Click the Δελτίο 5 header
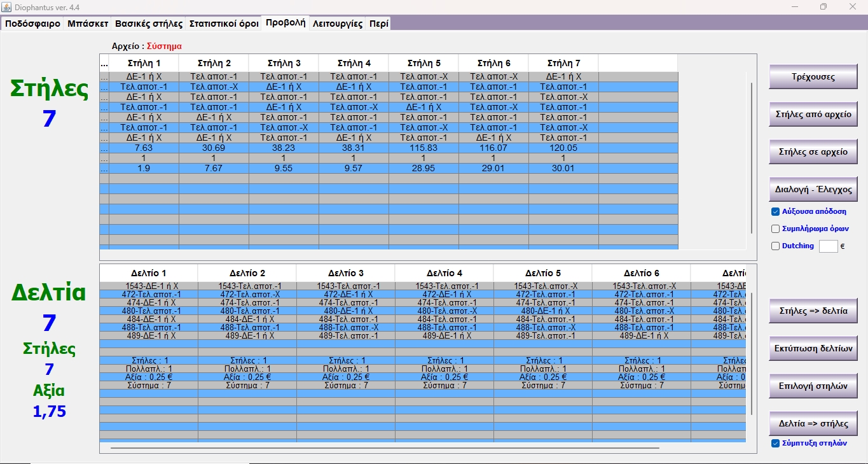Screen dimensions: 868x464 pos(542,273)
